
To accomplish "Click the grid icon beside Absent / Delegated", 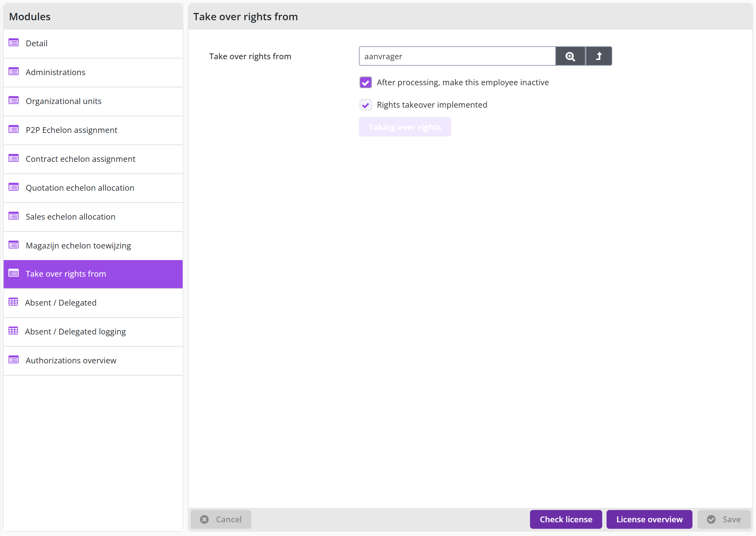I will point(13,302).
